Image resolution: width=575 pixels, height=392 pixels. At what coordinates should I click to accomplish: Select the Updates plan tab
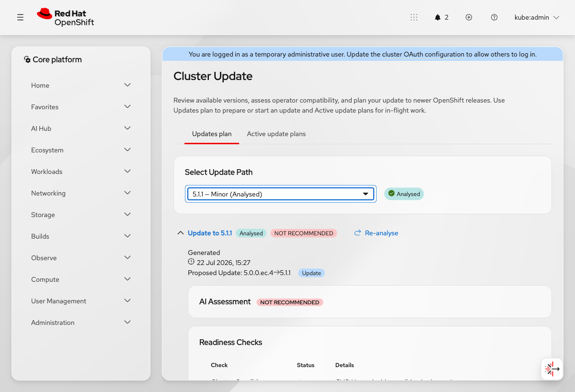tap(212, 134)
